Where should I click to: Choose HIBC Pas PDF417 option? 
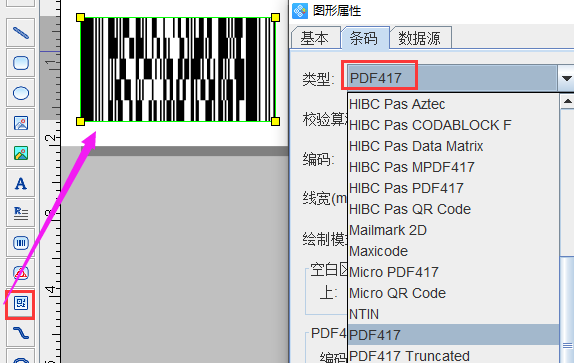click(453, 188)
